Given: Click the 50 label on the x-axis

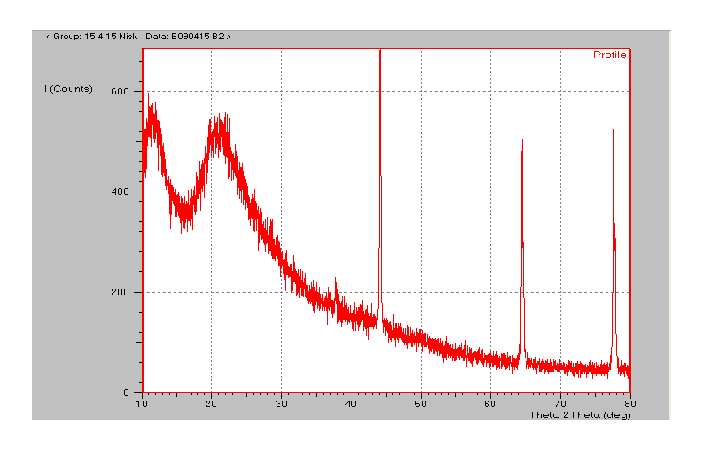Looking at the screenshot, I should click(x=421, y=404).
